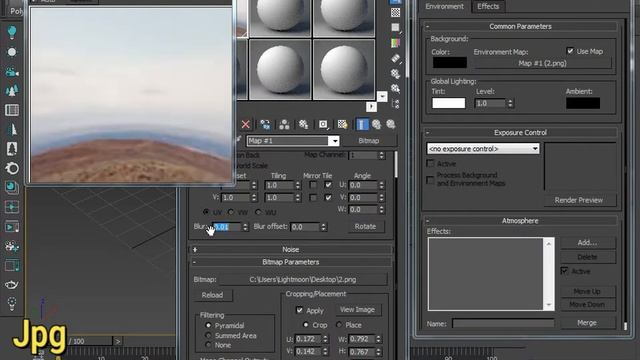Screen dimensions: 640x360
Task: Select the Place radio button
Action: coord(339,325)
